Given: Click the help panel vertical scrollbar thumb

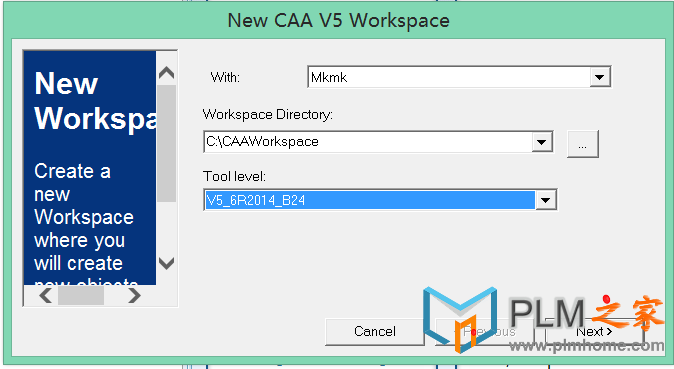Looking at the screenshot, I should [167, 143].
